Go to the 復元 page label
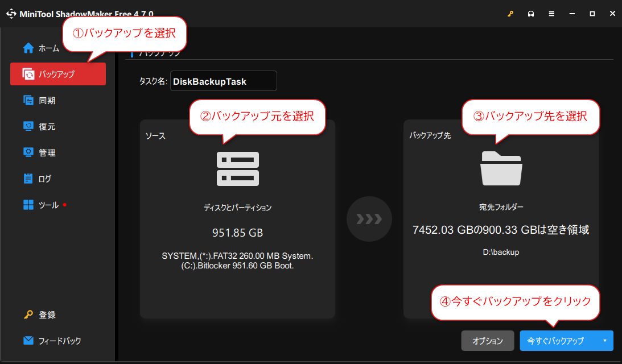The image size is (622, 364). pos(47,126)
